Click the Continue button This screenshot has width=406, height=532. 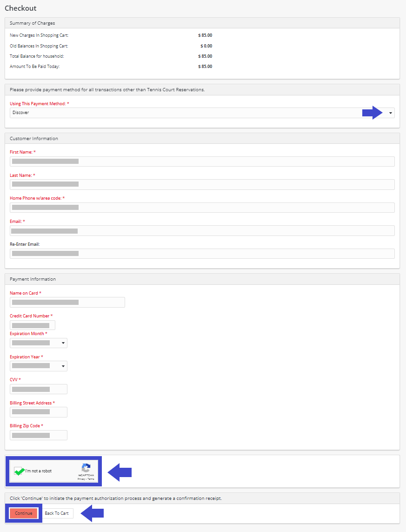[24, 513]
